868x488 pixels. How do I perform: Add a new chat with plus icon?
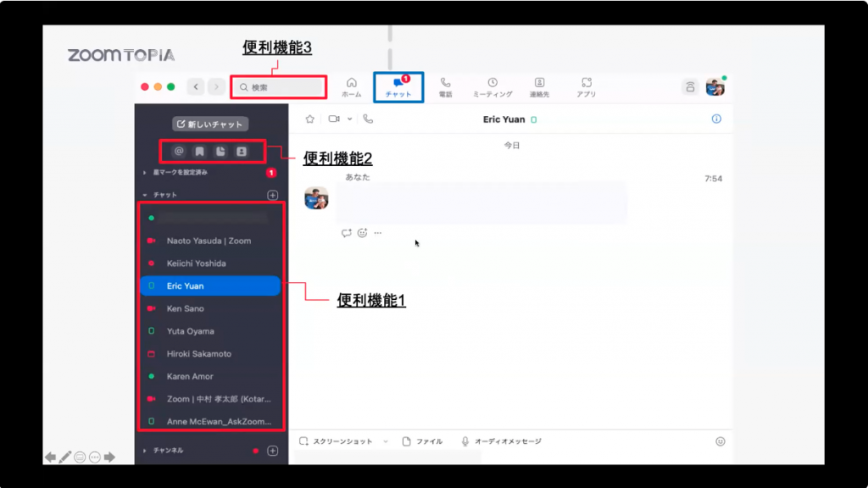[272, 196]
